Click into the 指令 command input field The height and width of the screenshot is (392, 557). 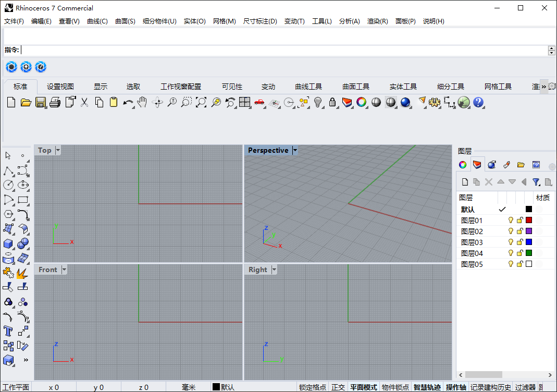tap(284, 50)
